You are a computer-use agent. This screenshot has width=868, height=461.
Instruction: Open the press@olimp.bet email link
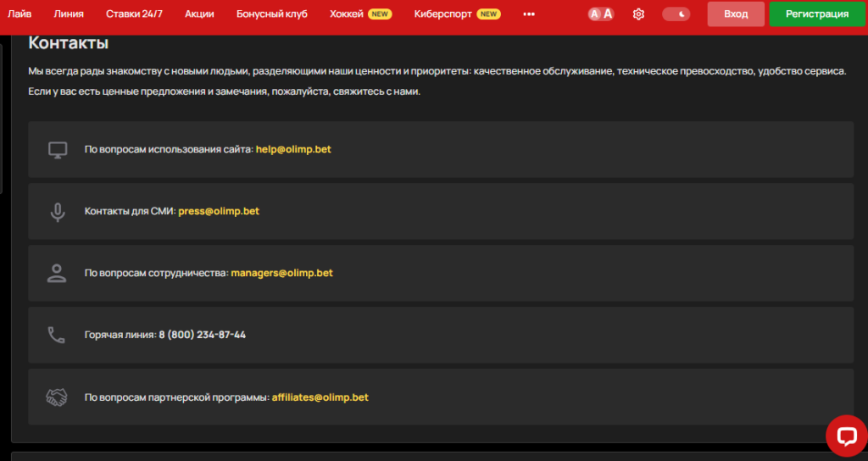[x=219, y=211]
